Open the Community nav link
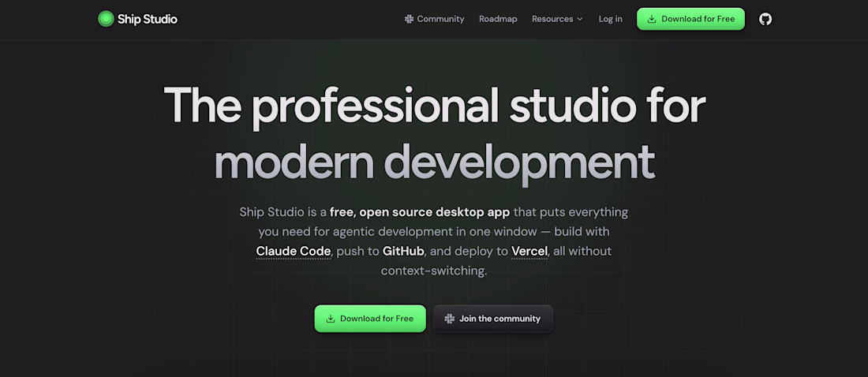Screen dimensions: 868x377 pyautogui.click(x=435, y=19)
